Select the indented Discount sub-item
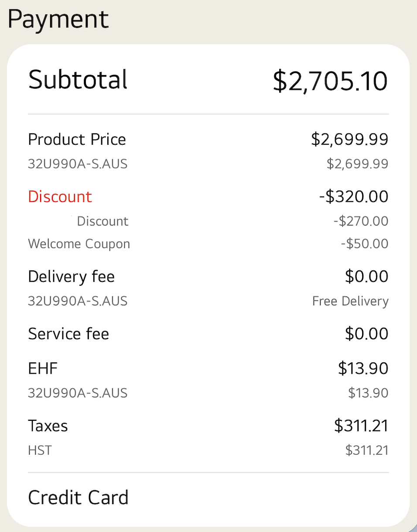This screenshot has height=532, width=417. pos(103,221)
